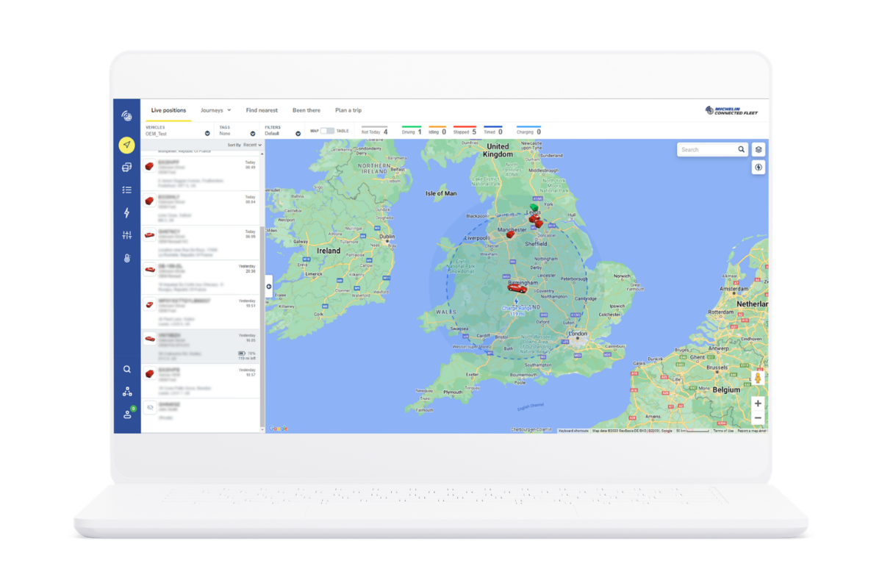Viewport: 882px width, 588px height.
Task: Open the hierarchy tree sidebar icon
Action: [127, 392]
